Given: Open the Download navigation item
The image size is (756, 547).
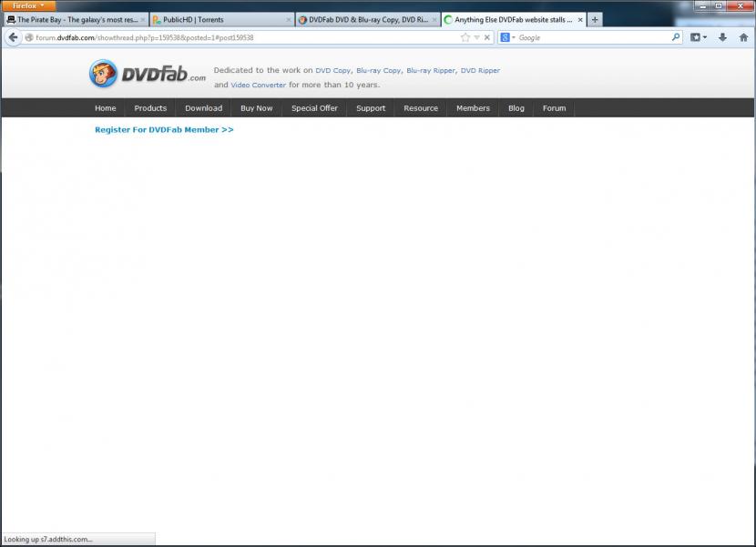Looking at the screenshot, I should pyautogui.click(x=203, y=108).
